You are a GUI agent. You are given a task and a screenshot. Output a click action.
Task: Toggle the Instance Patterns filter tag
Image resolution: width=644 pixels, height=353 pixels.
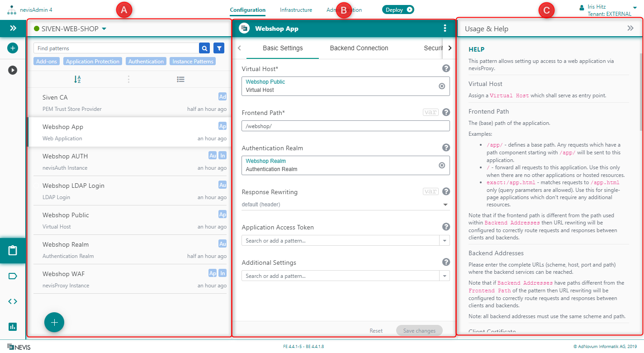(193, 62)
